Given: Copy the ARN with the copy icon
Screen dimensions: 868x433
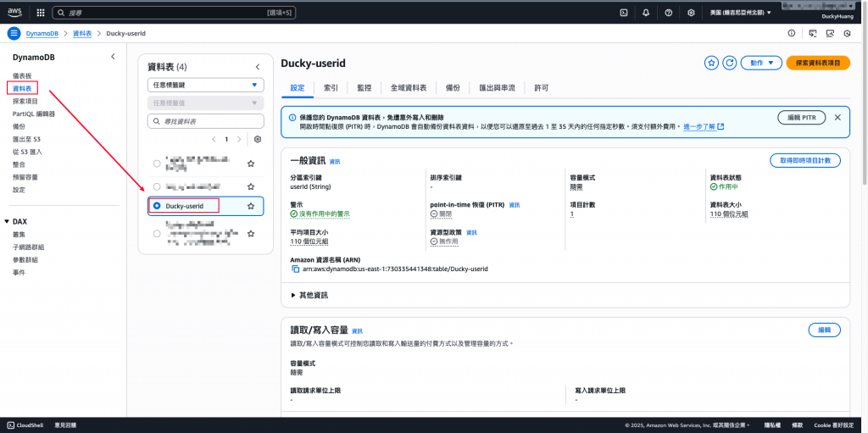Looking at the screenshot, I should pyautogui.click(x=295, y=269).
